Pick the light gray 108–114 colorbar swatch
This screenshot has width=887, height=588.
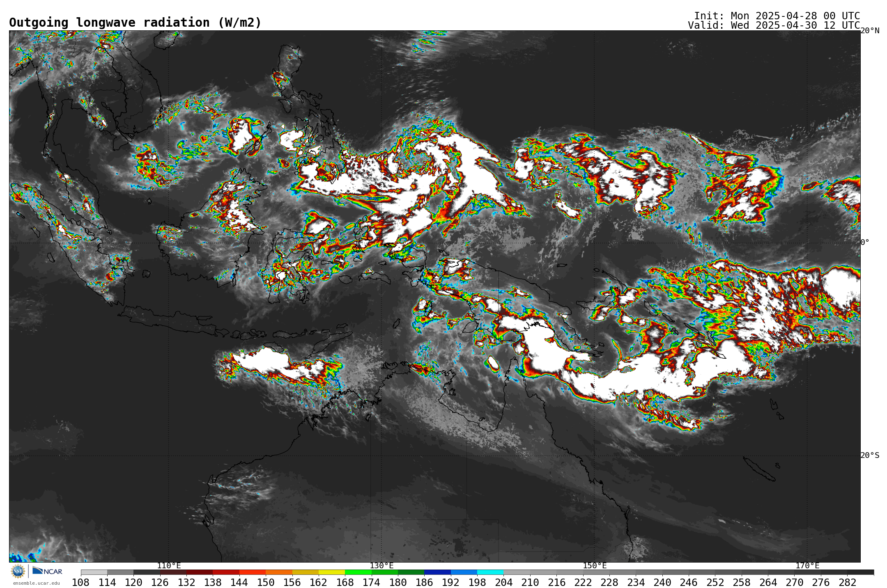pos(94,572)
